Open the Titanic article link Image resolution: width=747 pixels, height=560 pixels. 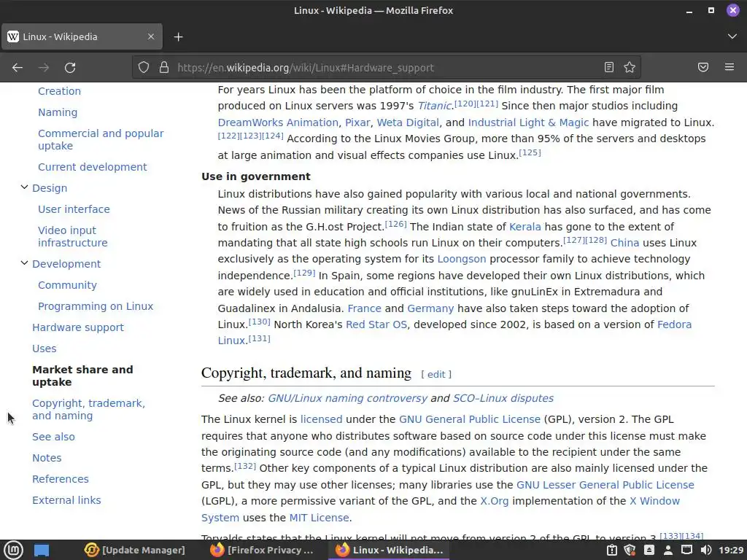[x=434, y=106]
